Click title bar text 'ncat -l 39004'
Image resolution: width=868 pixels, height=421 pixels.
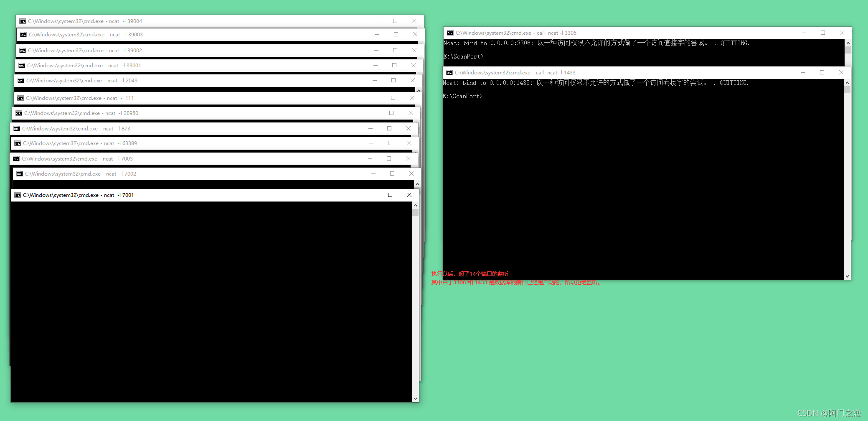coord(125,21)
